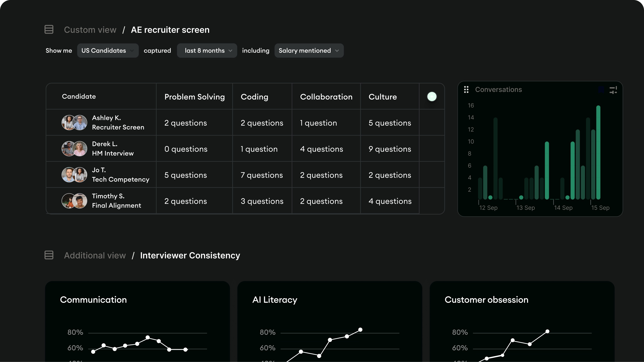
Task: Click AE recruiter screen title
Action: click(170, 30)
